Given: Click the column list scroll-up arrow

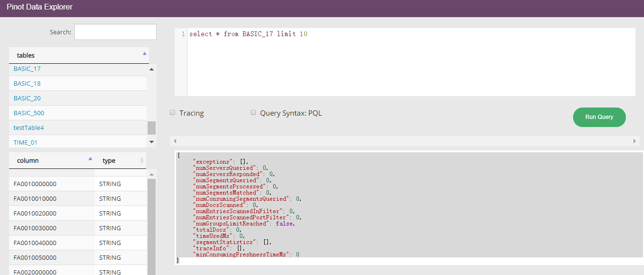Looking at the screenshot, I should pyautogui.click(x=151, y=175).
